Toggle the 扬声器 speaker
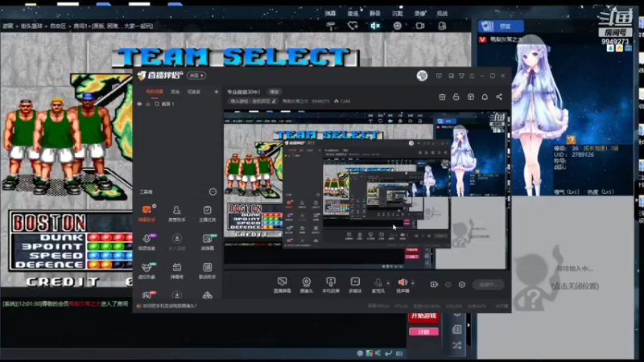 (x=402, y=285)
